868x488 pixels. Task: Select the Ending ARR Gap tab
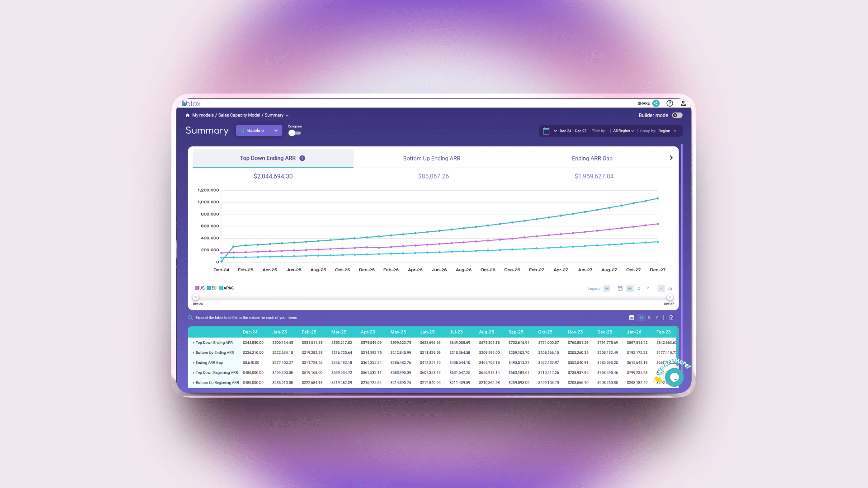592,159
